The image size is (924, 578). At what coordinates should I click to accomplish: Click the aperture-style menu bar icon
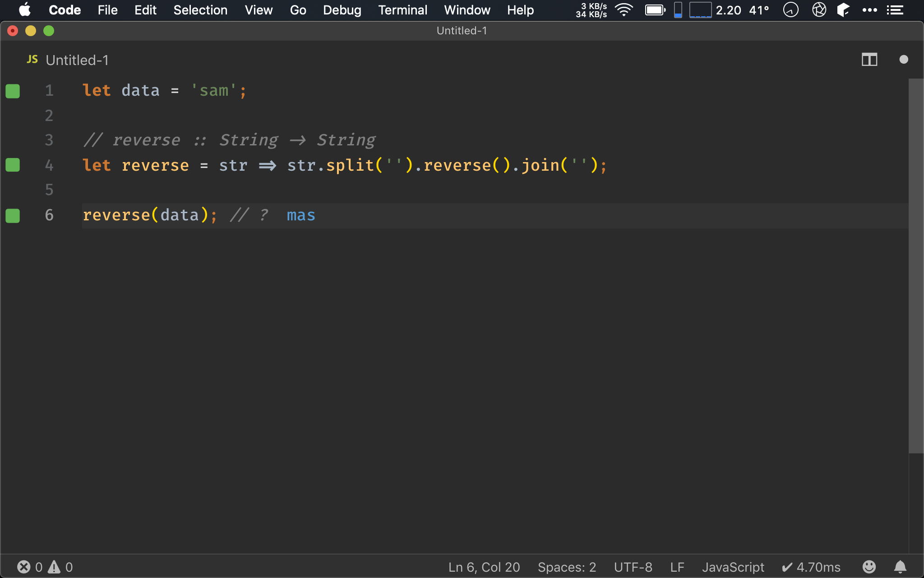click(x=819, y=10)
